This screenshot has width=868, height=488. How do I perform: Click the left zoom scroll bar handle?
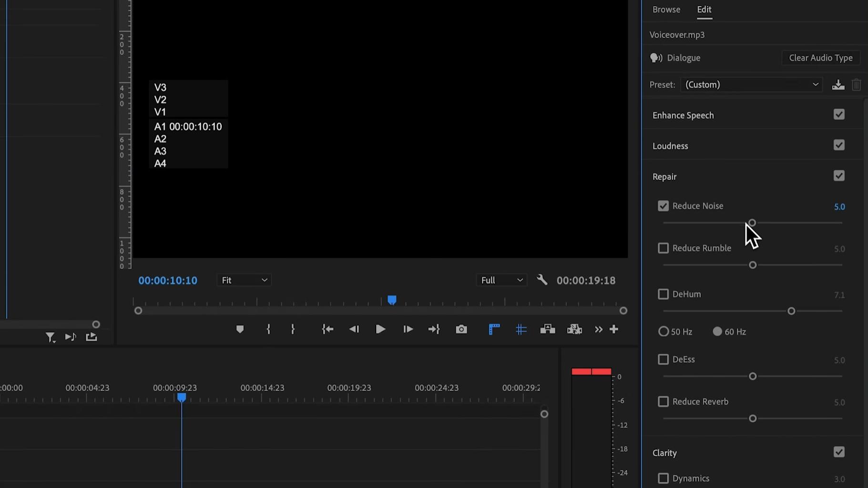pos(138,311)
